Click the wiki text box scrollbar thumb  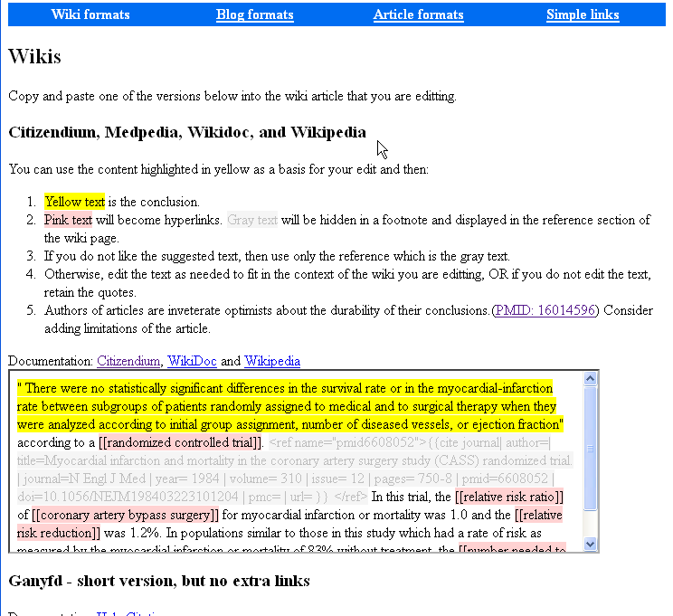[590, 449]
